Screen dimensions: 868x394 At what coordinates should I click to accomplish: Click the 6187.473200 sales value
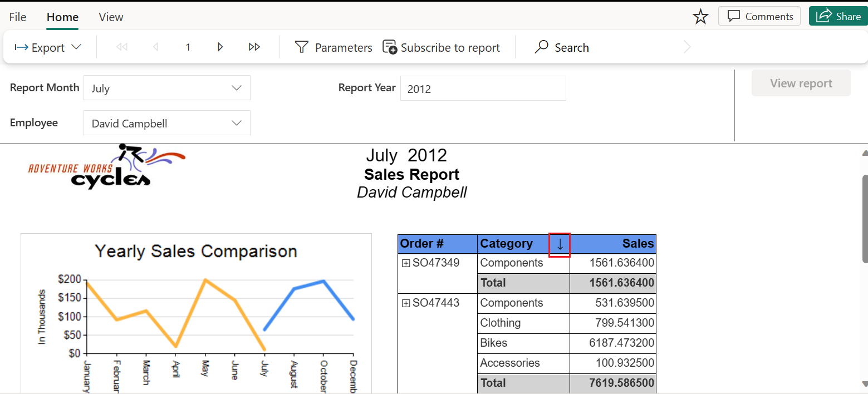622,343
